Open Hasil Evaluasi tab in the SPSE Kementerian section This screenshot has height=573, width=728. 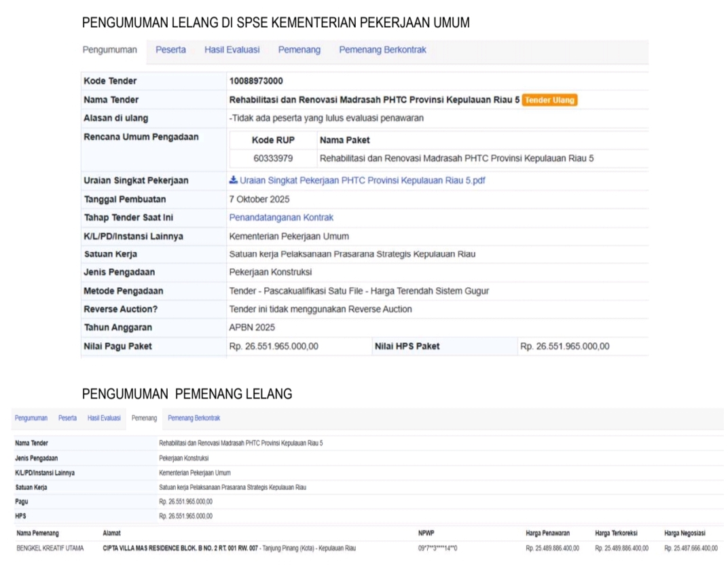(232, 50)
